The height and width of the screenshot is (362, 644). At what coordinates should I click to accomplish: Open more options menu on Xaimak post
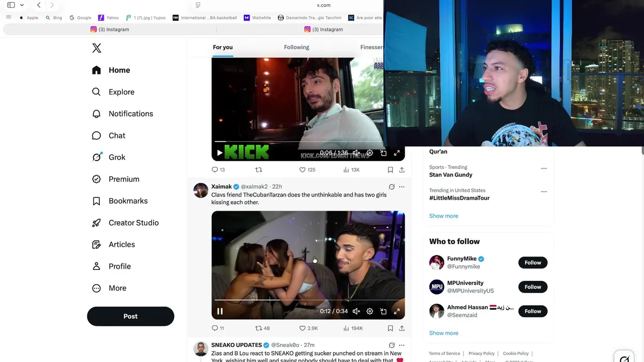pyautogui.click(x=401, y=187)
